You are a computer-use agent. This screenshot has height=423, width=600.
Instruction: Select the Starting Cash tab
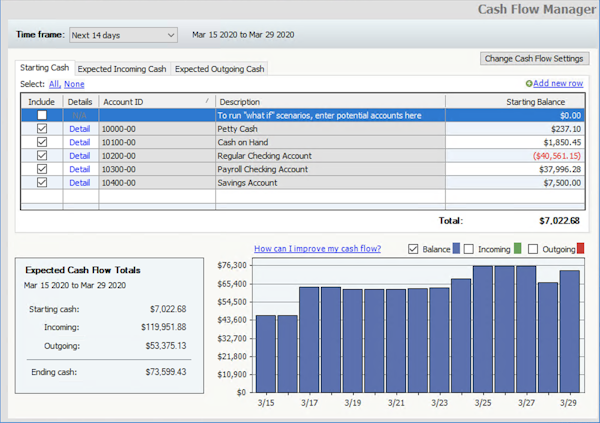(46, 69)
